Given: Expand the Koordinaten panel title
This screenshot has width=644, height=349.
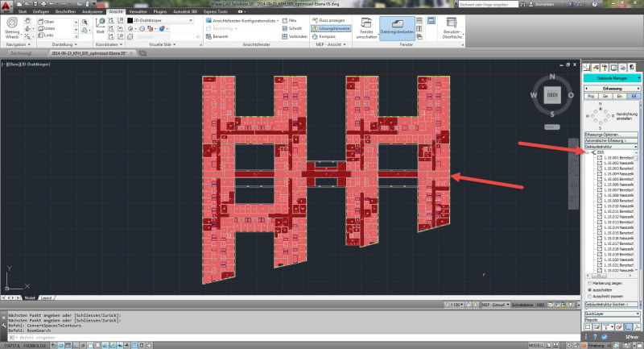Looking at the screenshot, I should pos(109,44).
